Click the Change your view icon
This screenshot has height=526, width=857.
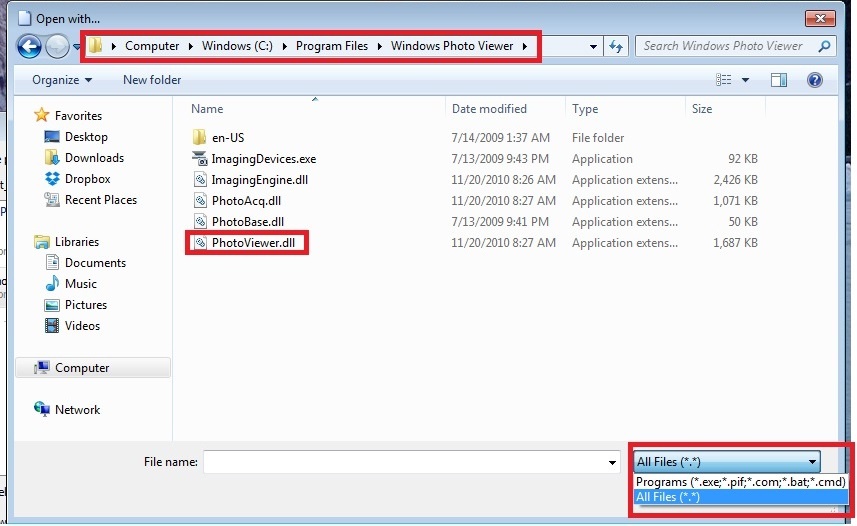[724, 80]
